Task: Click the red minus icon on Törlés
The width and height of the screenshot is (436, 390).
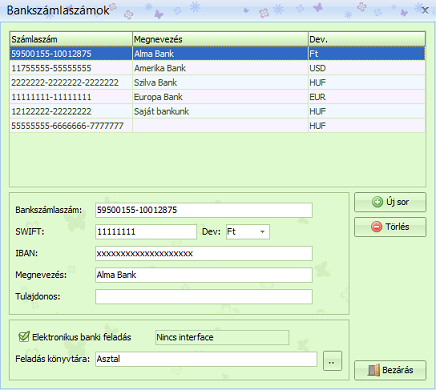Action: click(376, 227)
